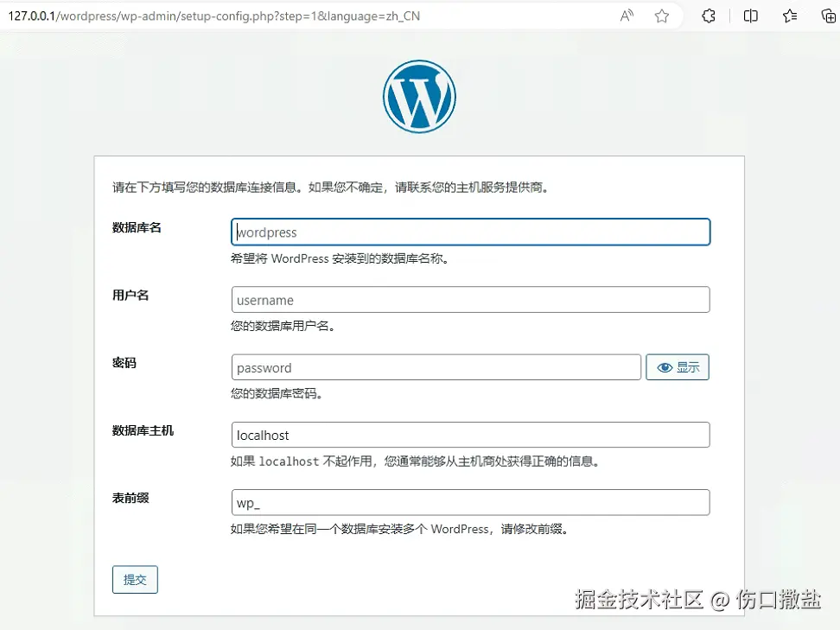Focus the database name field
This screenshot has height=630, width=840.
tap(471, 232)
